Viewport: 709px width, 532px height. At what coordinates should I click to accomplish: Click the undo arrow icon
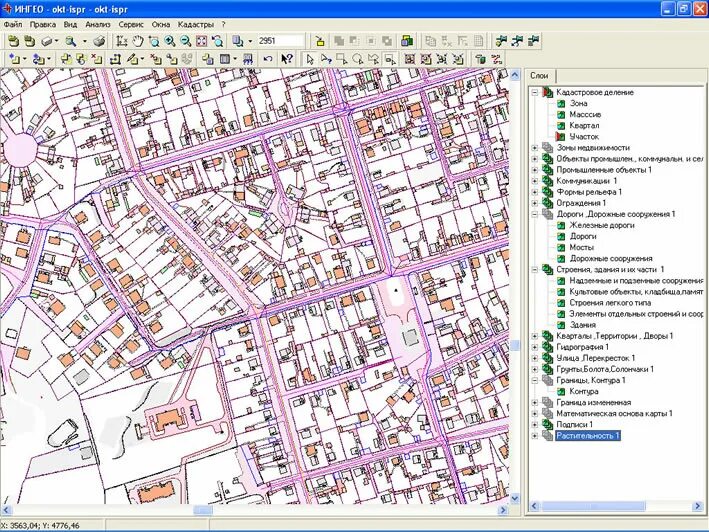pos(268,59)
